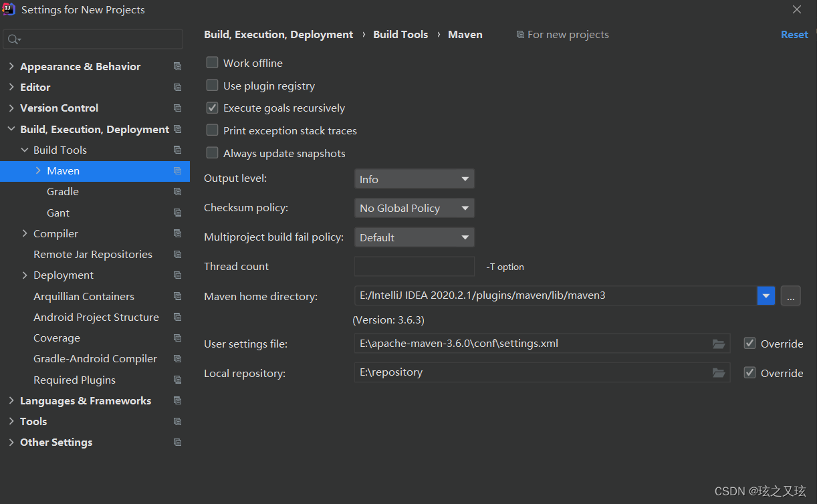Click the search magnifier icon in settings
Viewport: 817px width, 504px height.
13,39
